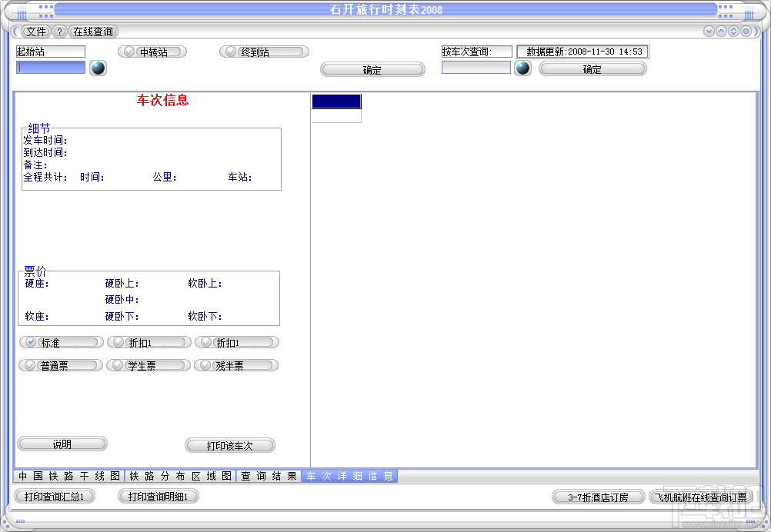
Task: Click the 石开旅行时刻表2008 window title
Action: [386, 10]
